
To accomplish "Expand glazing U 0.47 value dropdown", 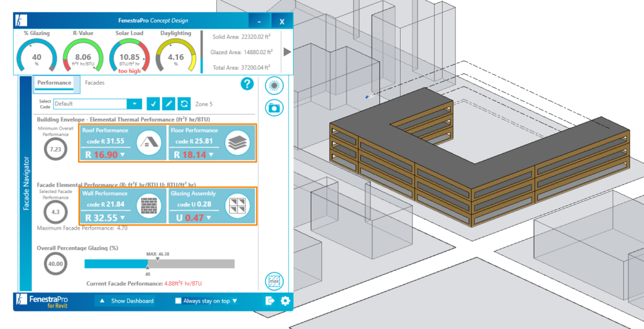I will point(209,218).
